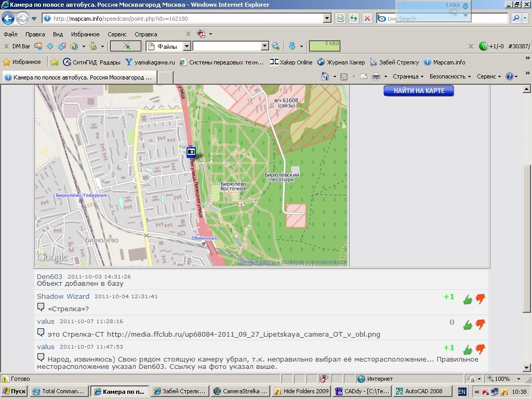Expand the address bar URL dropdown

tap(327, 19)
